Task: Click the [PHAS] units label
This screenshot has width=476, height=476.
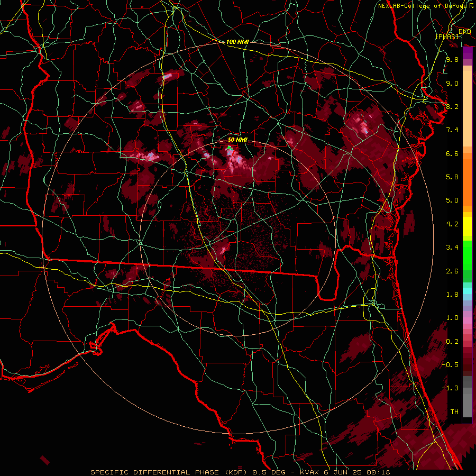Action: click(x=447, y=36)
